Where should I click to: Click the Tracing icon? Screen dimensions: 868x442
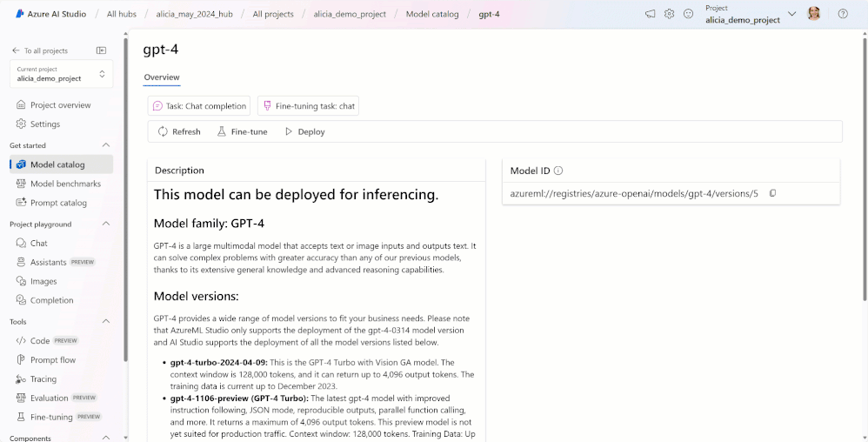tap(21, 378)
